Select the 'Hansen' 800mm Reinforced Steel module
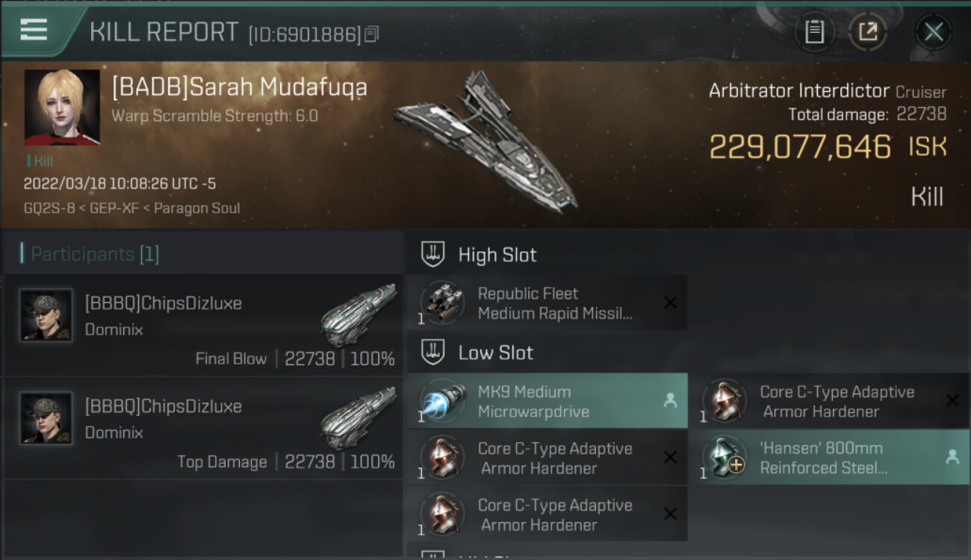This screenshot has height=560, width=971. [828, 458]
